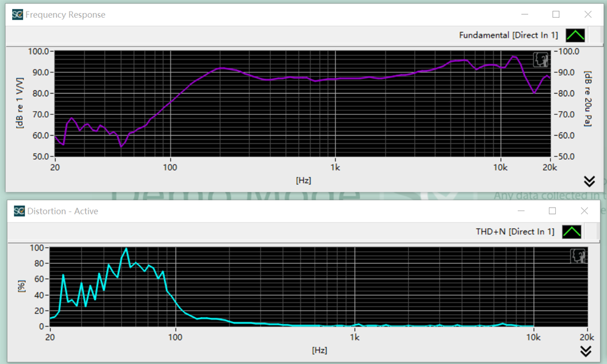Click the [dB re 1 V/V] axis label
The height and width of the screenshot is (364, 607).
[20, 103]
